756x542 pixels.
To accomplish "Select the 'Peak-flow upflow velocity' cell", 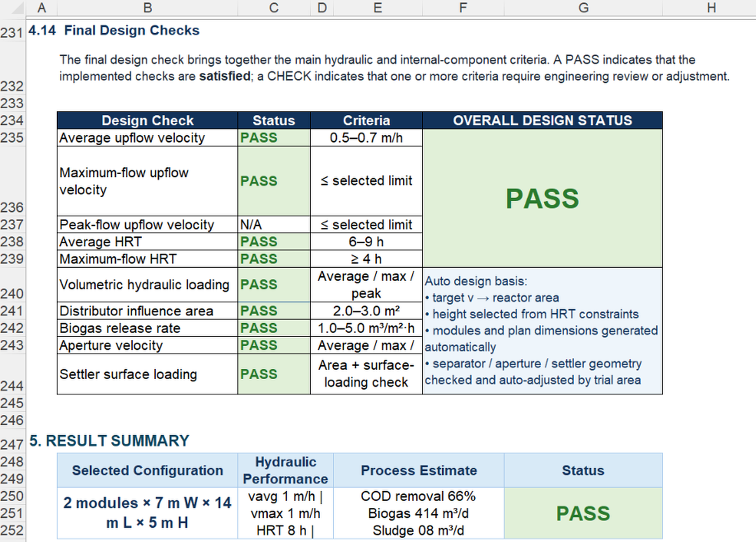I will (148, 225).
